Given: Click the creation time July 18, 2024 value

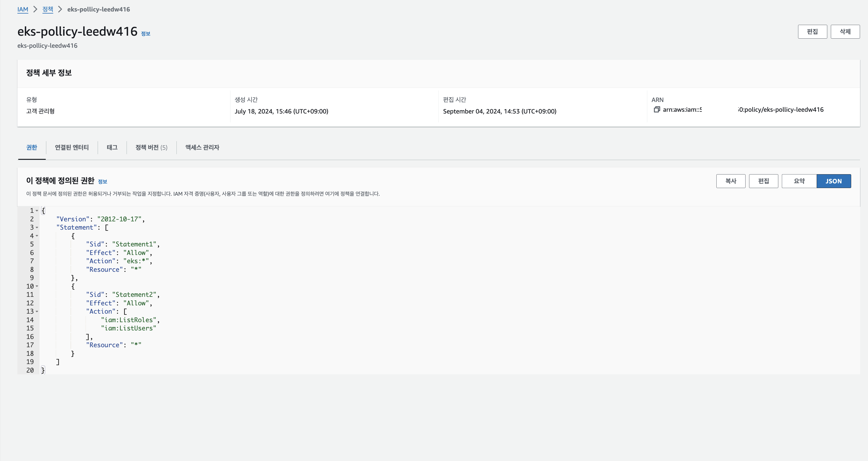Looking at the screenshot, I should pyautogui.click(x=281, y=111).
